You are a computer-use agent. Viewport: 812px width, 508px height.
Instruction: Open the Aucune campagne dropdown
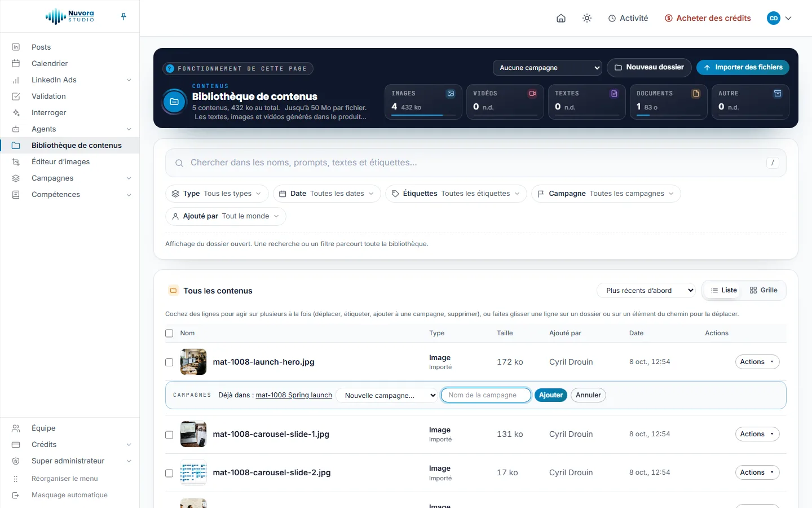click(x=548, y=68)
